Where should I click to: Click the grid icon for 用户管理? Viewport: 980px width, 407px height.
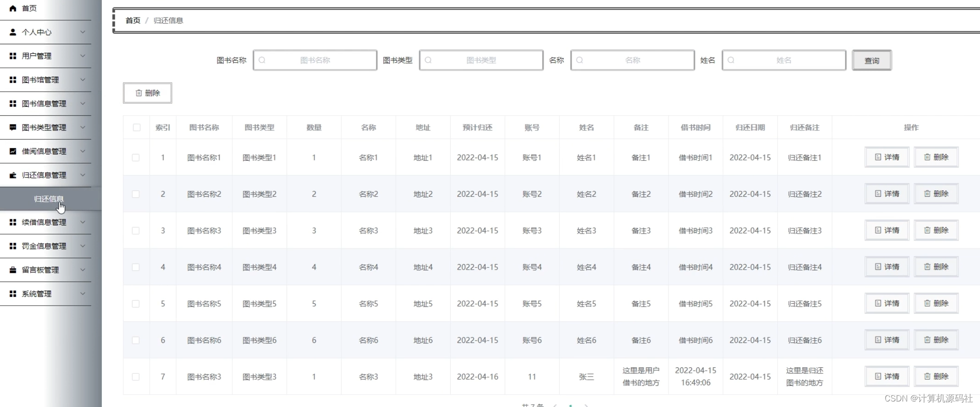click(x=13, y=56)
